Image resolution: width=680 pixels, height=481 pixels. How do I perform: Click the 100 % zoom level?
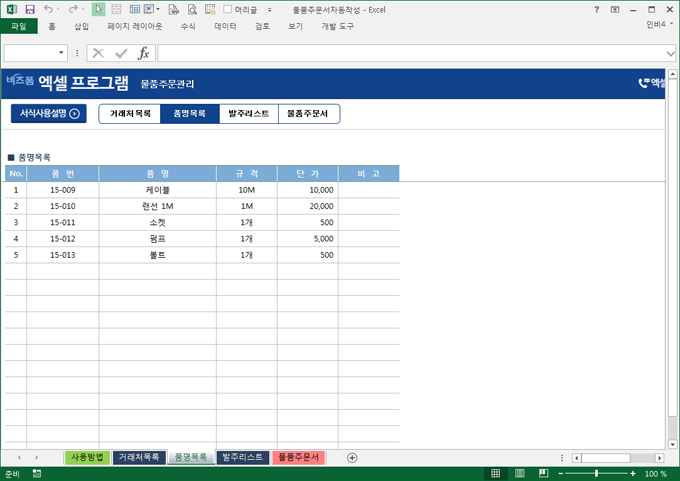[655, 474]
